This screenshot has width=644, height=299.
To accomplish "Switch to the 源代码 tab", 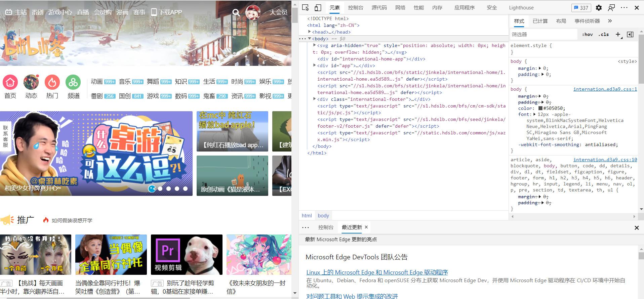I will [379, 7].
